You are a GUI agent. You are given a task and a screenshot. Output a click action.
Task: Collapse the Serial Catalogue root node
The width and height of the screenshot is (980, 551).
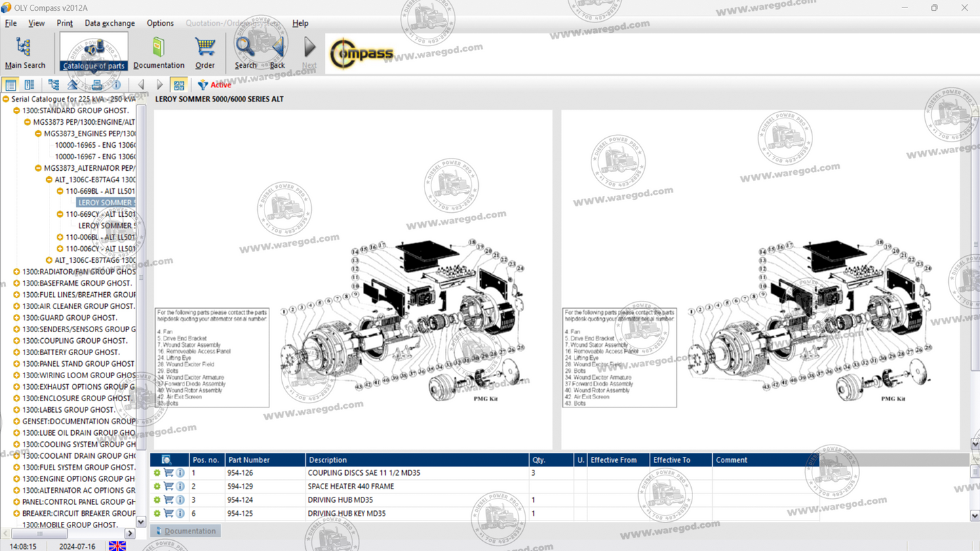coord(6,99)
